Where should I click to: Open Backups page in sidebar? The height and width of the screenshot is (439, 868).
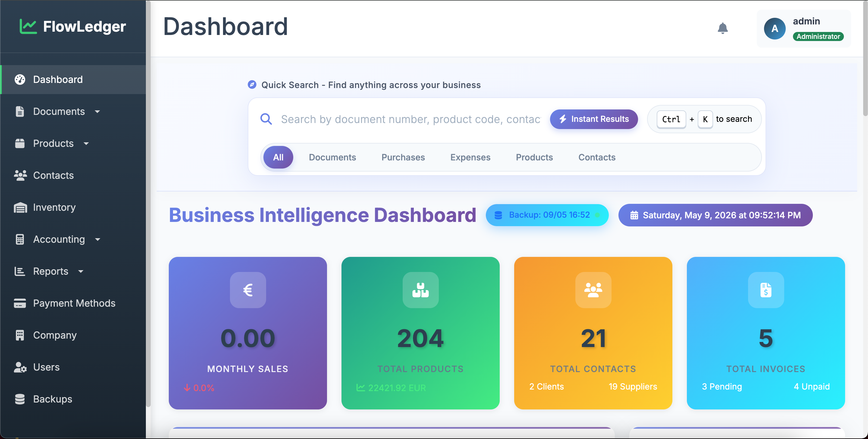click(74, 399)
